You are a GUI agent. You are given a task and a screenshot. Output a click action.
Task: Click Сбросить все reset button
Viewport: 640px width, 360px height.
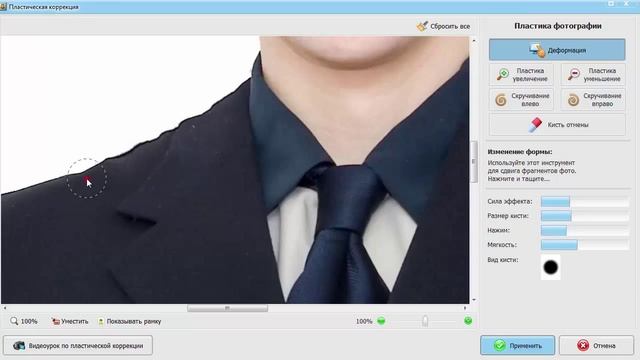point(443,26)
